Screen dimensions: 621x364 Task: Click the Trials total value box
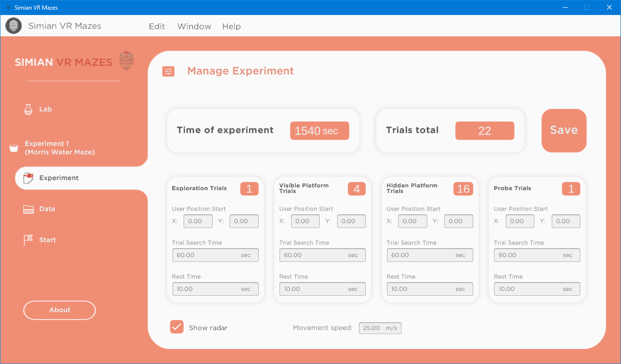(484, 131)
